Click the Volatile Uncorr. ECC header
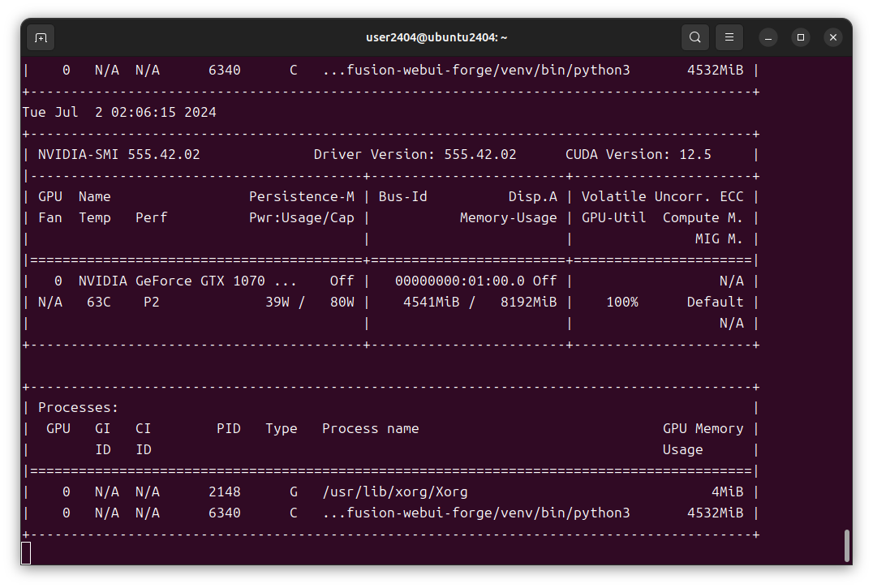 click(663, 197)
